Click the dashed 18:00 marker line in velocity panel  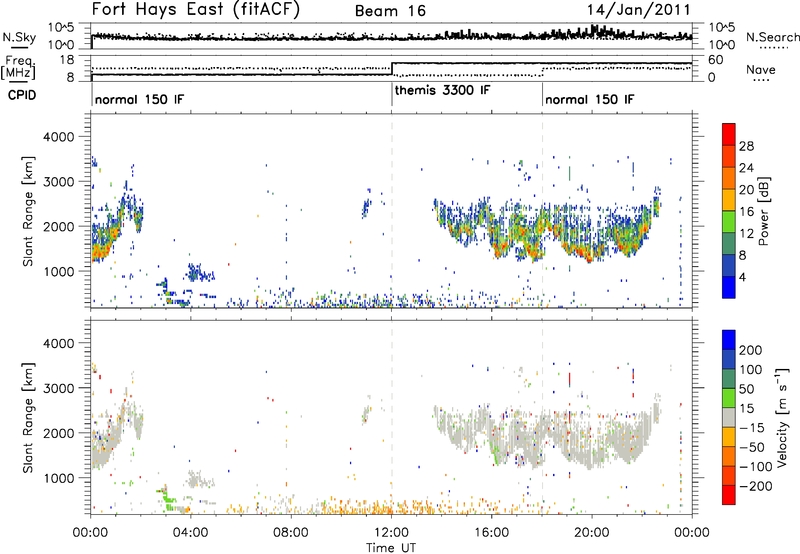[x=542, y=417]
